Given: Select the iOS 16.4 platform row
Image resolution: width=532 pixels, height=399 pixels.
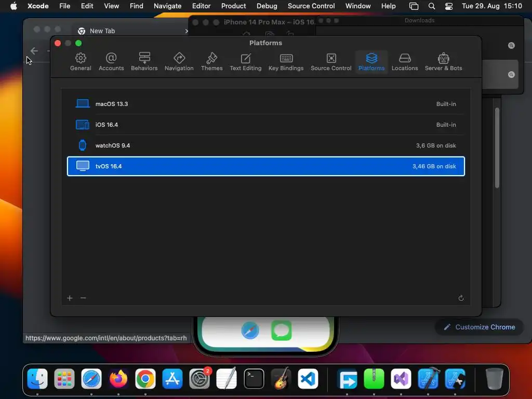Looking at the screenshot, I should (x=265, y=125).
